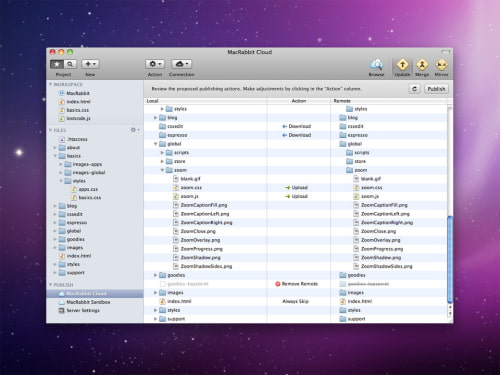Select the cssedit folder in sidebar
This screenshot has width=500, height=375.
(75, 214)
